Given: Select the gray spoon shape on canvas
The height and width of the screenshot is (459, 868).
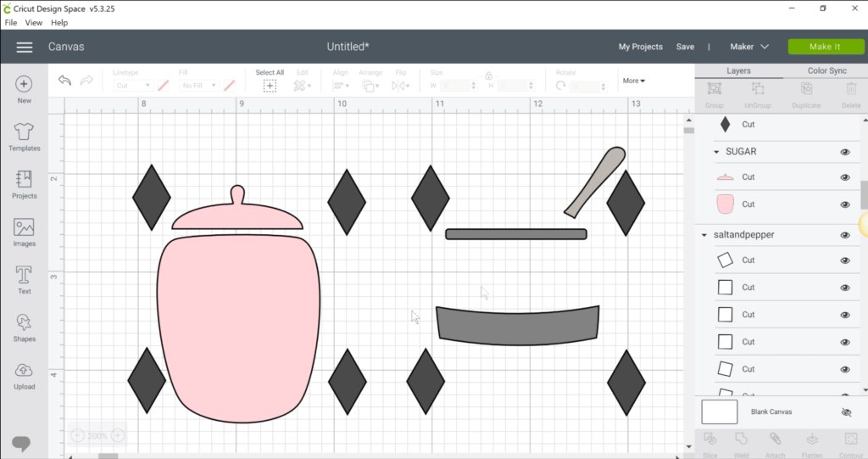Looking at the screenshot, I should pyautogui.click(x=596, y=182).
